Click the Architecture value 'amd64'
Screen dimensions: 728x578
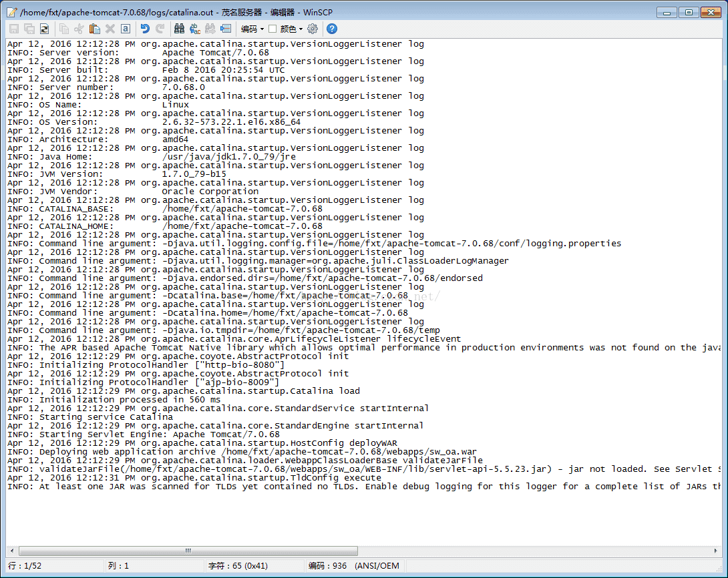click(x=175, y=139)
